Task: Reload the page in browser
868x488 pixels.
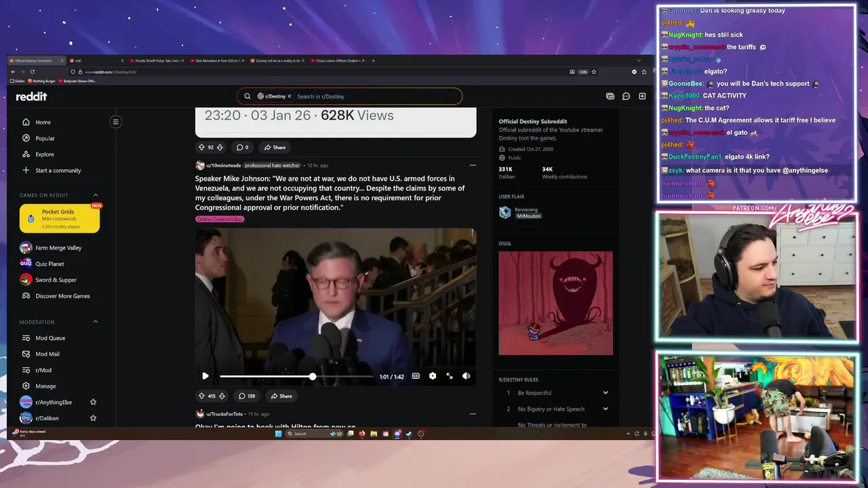Action: pyautogui.click(x=31, y=72)
